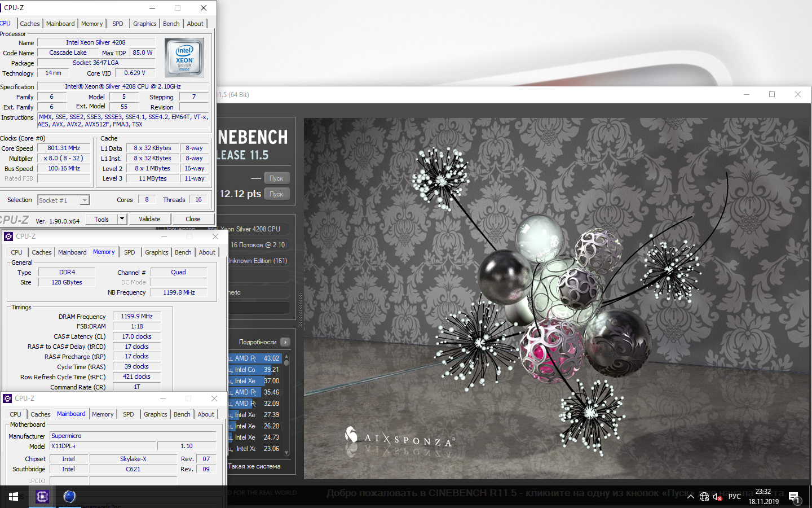Open the SPD tab in the top CPU-Z window
The width and height of the screenshot is (812, 508).
[117, 24]
